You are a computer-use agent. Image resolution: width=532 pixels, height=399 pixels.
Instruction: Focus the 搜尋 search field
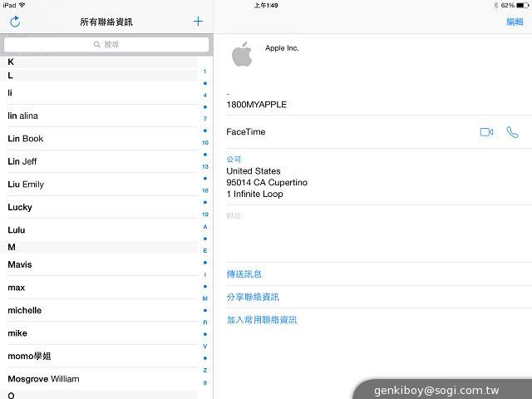coord(106,44)
